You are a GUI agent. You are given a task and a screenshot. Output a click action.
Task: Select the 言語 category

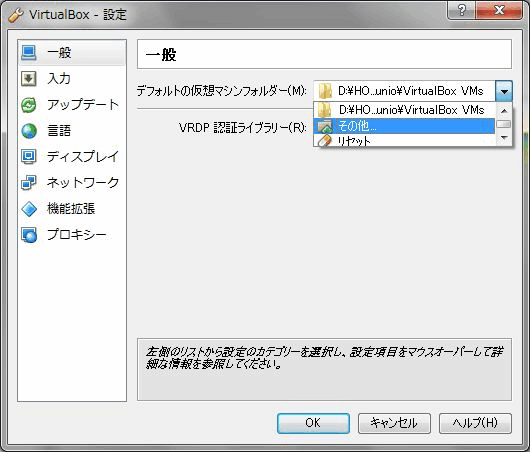(72, 131)
